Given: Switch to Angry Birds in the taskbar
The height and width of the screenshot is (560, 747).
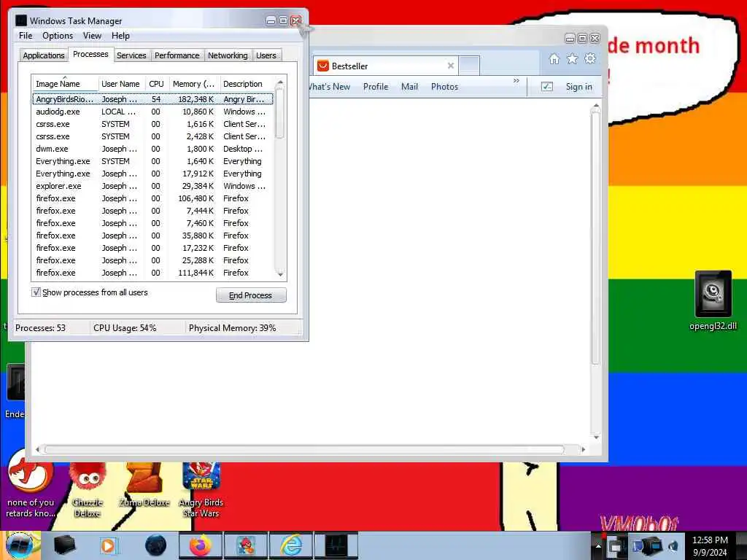Looking at the screenshot, I should (245, 545).
